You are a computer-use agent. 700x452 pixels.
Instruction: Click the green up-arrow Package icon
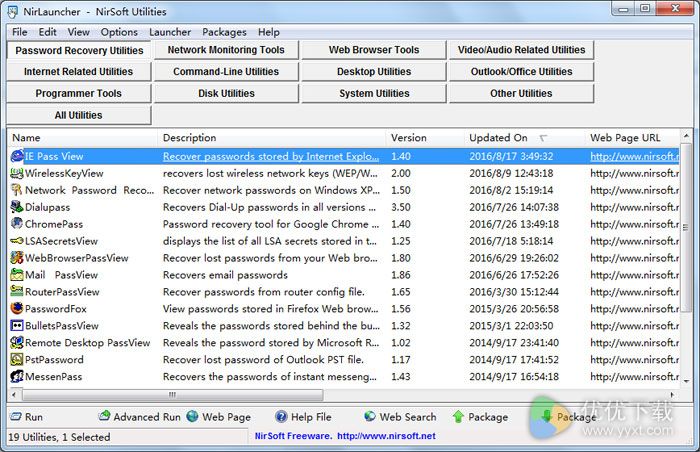pos(458,417)
